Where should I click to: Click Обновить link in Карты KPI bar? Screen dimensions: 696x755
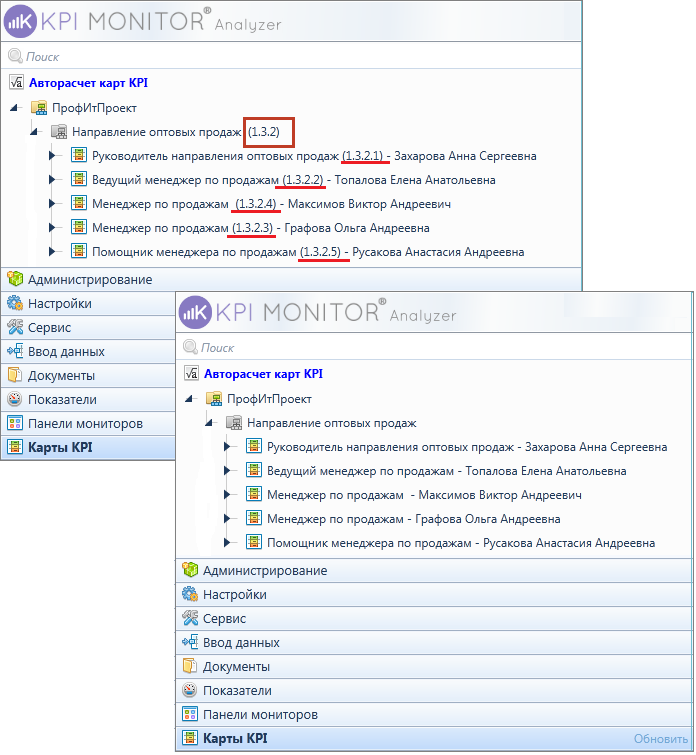[x=660, y=739]
